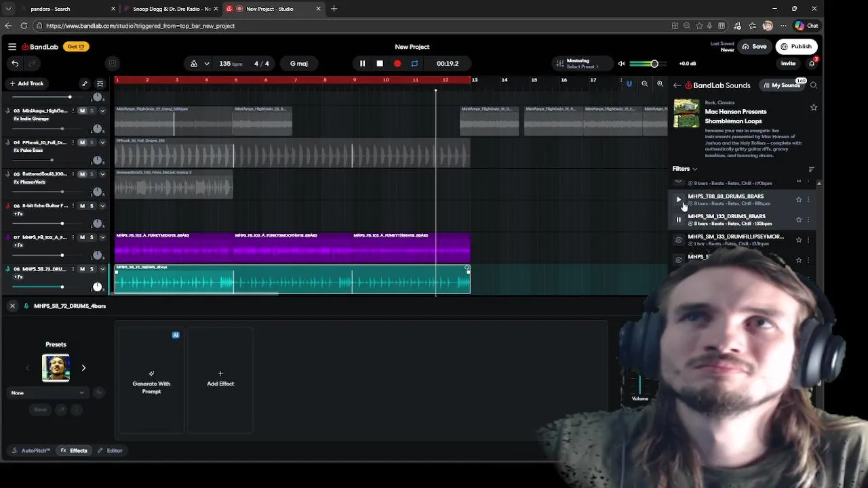This screenshot has height=488, width=868.
Task: Mute track 05 ButteredSoul3
Action: 82,174
